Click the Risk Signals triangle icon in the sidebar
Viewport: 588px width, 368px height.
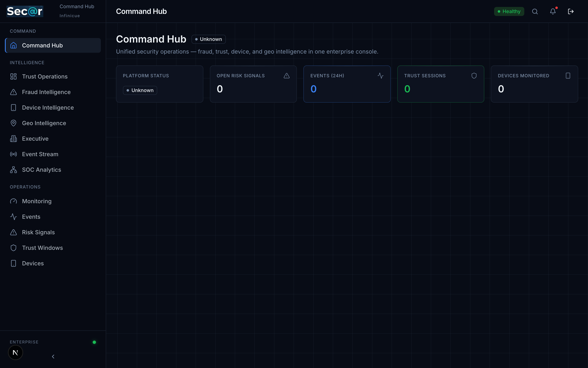tap(14, 232)
